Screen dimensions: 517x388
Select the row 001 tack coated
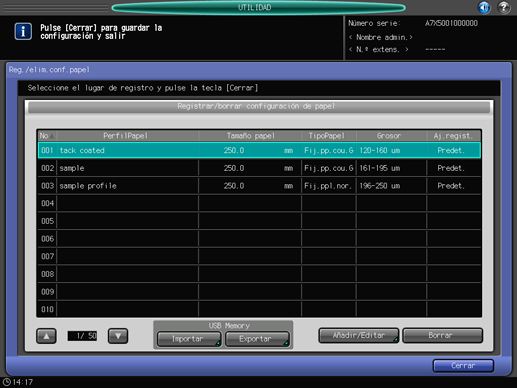[259, 150]
